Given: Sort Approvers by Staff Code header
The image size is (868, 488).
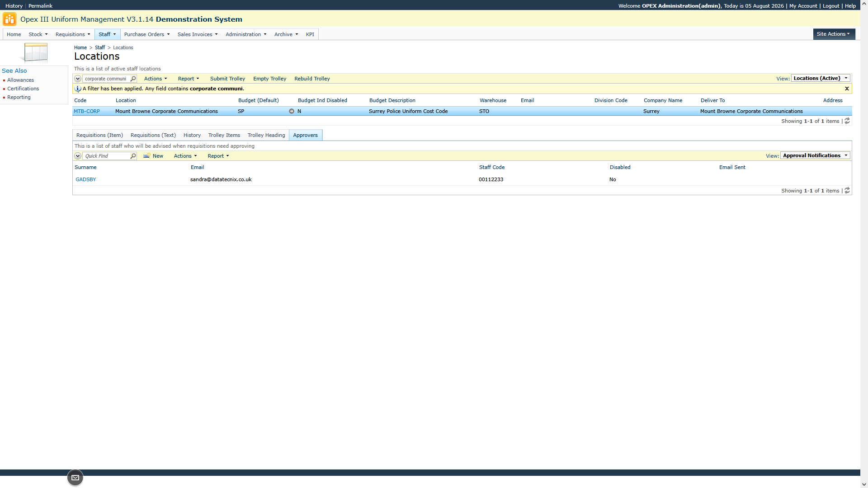Looking at the screenshot, I should point(492,167).
